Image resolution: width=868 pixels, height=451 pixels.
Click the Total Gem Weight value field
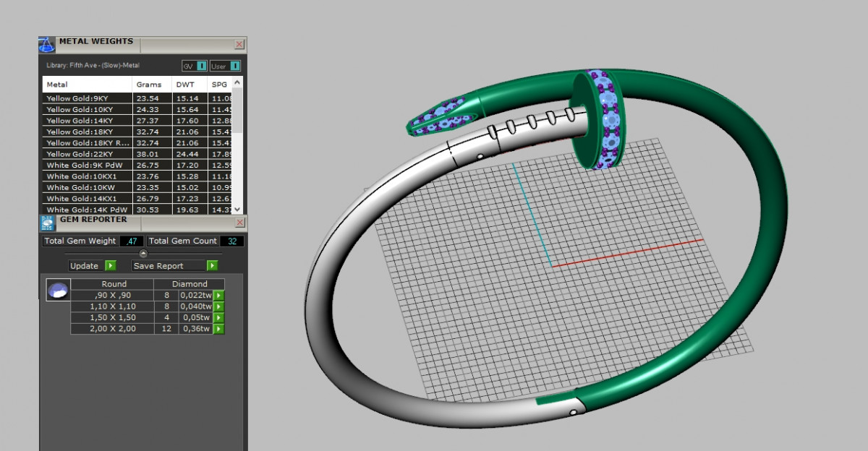coord(131,241)
